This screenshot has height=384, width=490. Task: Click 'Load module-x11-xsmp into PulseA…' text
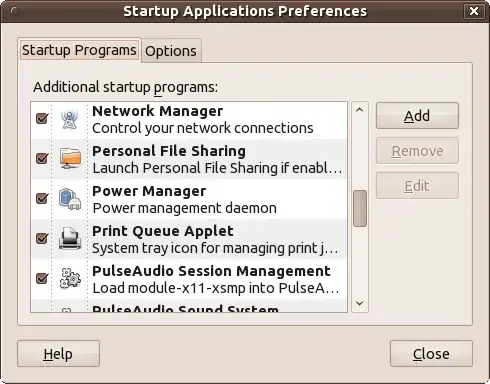(x=216, y=288)
